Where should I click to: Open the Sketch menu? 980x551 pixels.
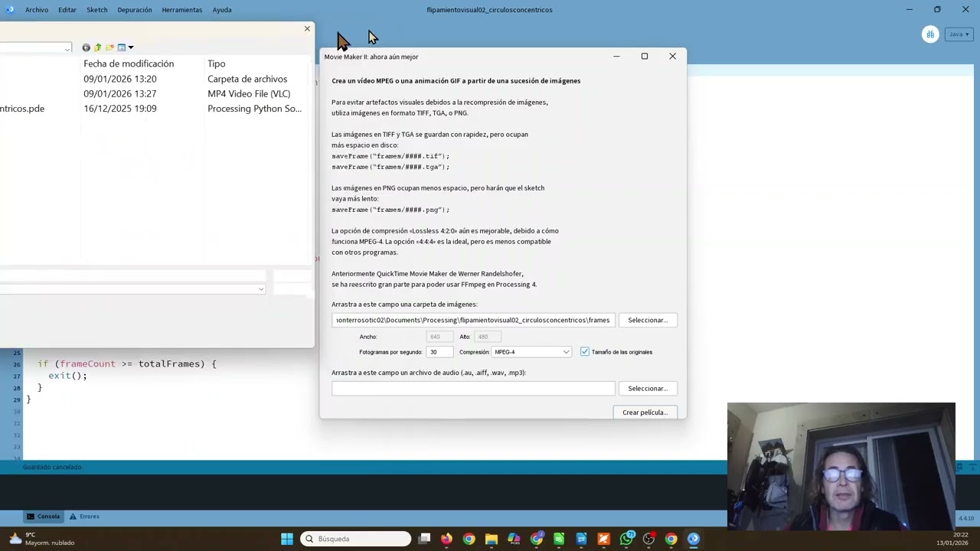[97, 10]
